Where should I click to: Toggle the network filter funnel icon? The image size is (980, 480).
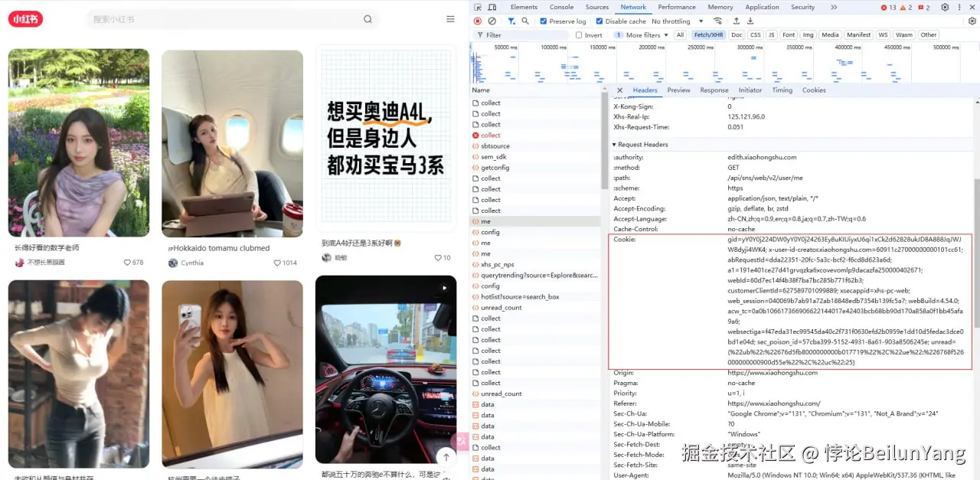511,21
